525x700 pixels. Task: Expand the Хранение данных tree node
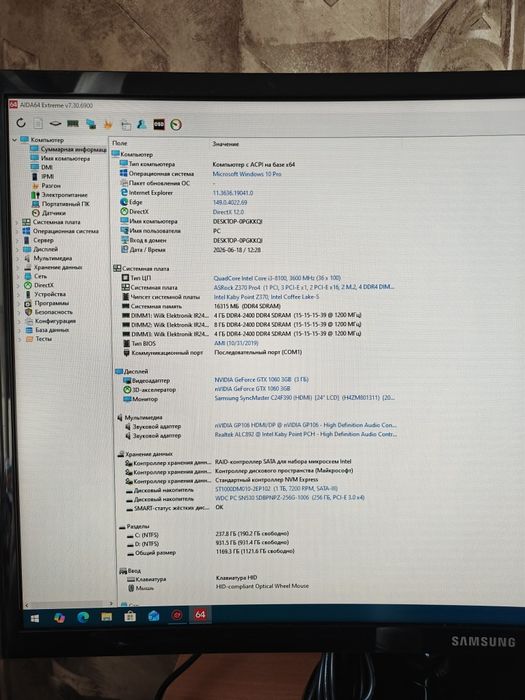point(18,267)
